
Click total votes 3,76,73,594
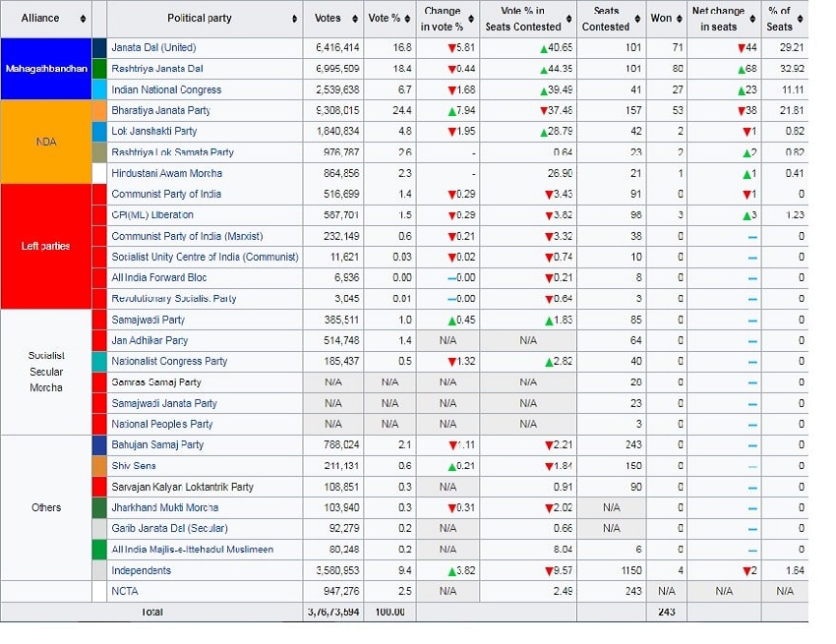point(333,612)
